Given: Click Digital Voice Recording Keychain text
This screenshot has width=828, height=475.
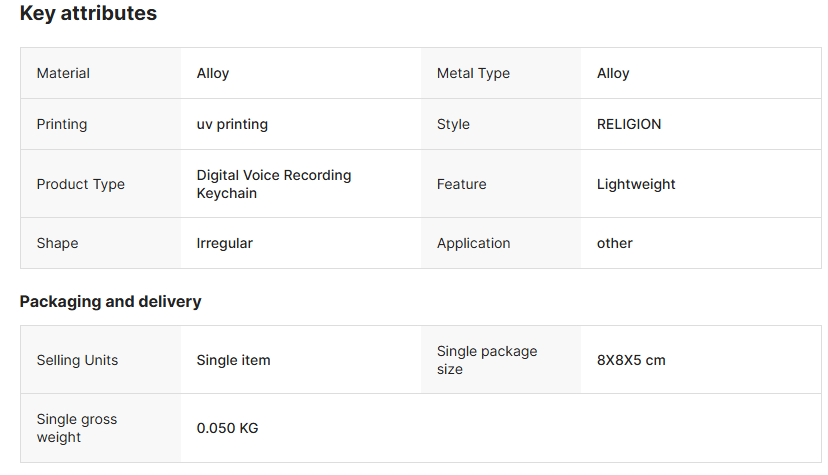Looking at the screenshot, I should [x=274, y=184].
